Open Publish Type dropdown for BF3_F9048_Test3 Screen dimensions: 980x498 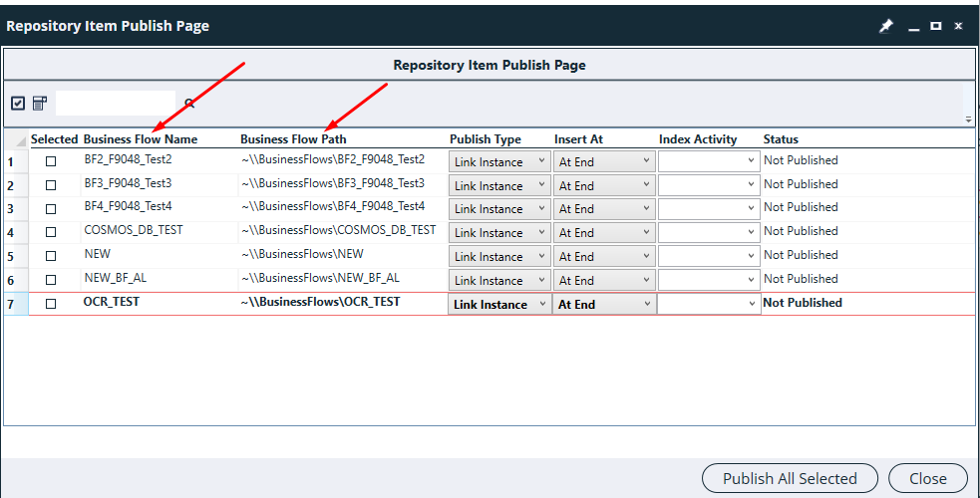coord(499,185)
